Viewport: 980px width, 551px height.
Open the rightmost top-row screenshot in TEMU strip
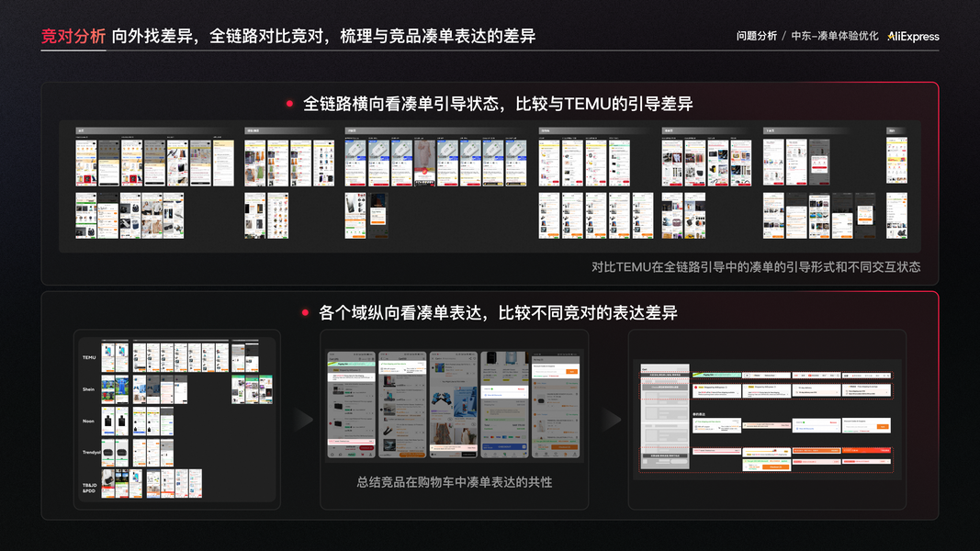tap(896, 162)
